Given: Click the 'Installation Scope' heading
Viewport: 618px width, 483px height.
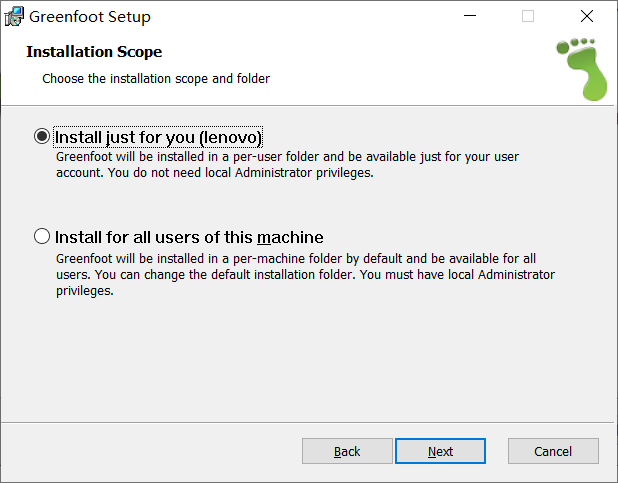Looking at the screenshot, I should [x=94, y=52].
